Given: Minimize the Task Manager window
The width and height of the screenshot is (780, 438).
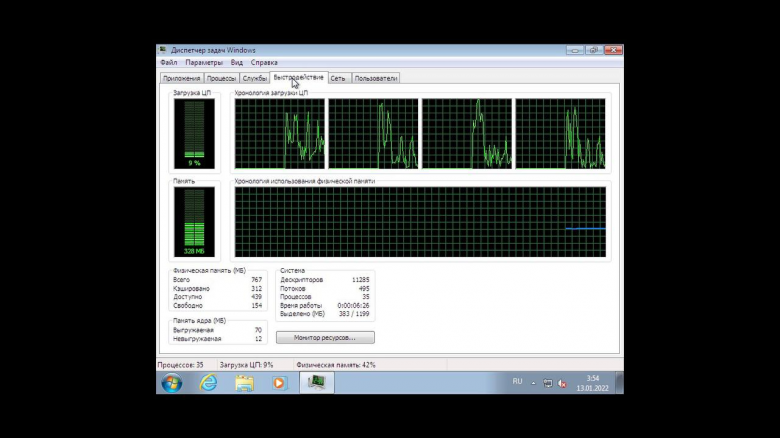Looking at the screenshot, I should click(x=575, y=50).
